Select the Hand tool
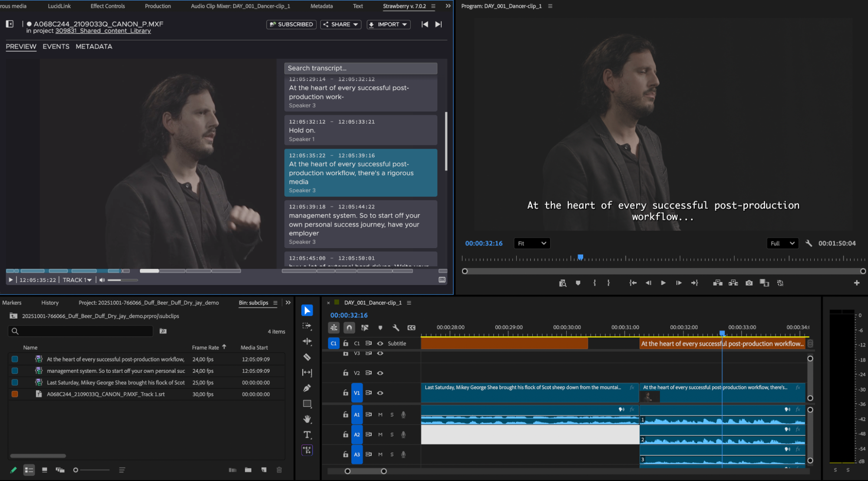Screen dimensions: 868x481 point(307,419)
